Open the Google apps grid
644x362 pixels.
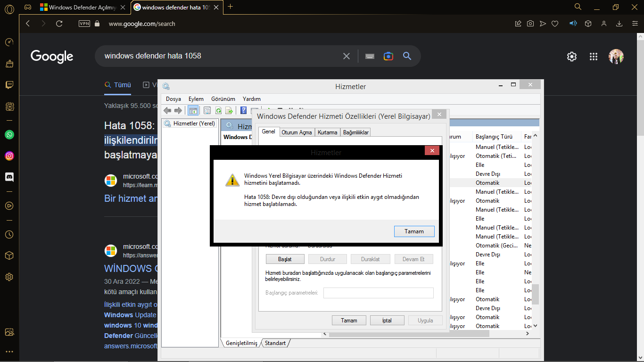(x=594, y=57)
